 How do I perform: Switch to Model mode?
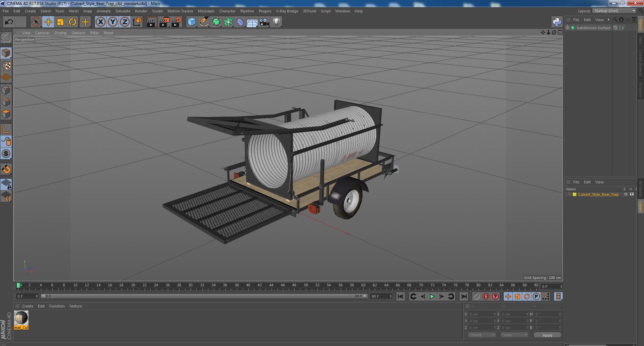(6, 53)
